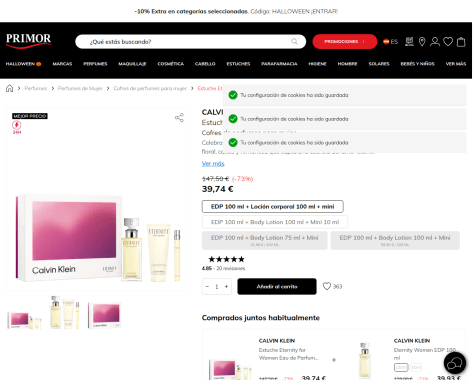Open the MAQUILLAJE menu
This screenshot has height=380, width=475.
132,64
